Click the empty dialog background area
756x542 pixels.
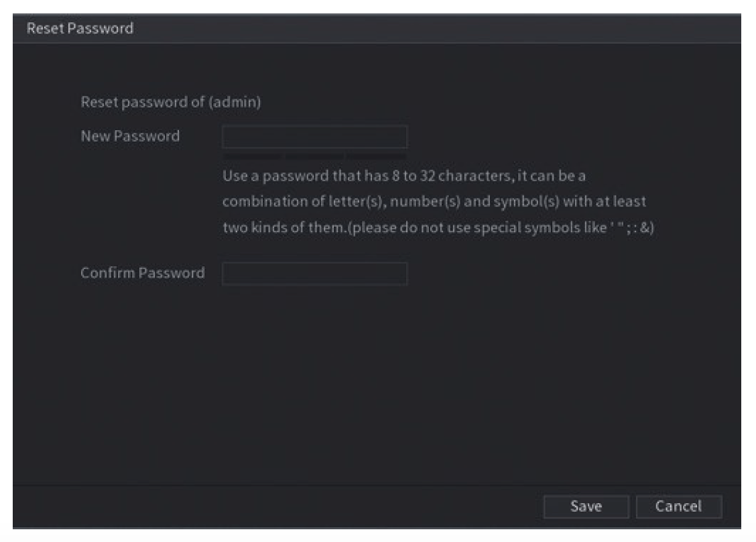click(x=375, y=382)
